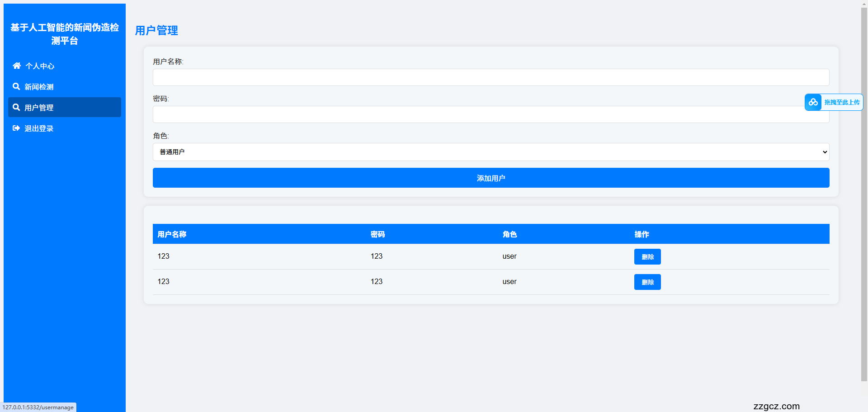Choose 退出登录 to log out
The width and height of the screenshot is (868, 412).
[x=39, y=128]
